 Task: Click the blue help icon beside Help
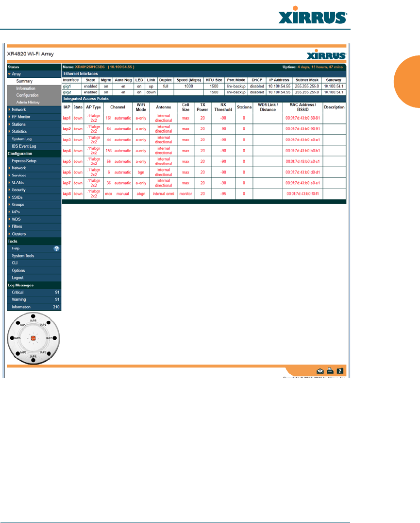pos(57,248)
